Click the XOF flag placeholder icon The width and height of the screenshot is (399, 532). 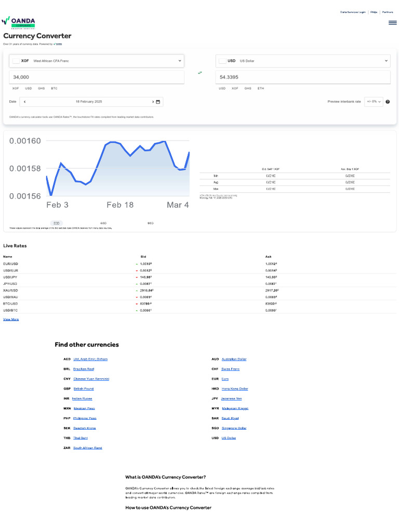pyautogui.click(x=16, y=61)
